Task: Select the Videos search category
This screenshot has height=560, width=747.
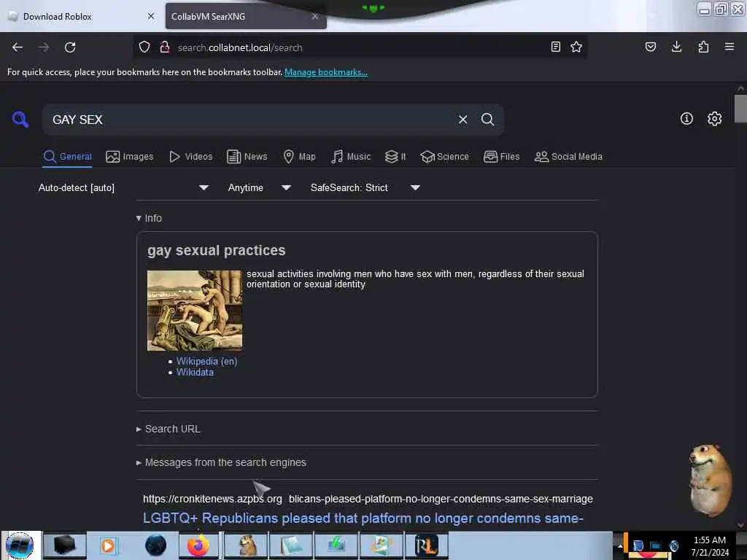Action: pos(191,157)
